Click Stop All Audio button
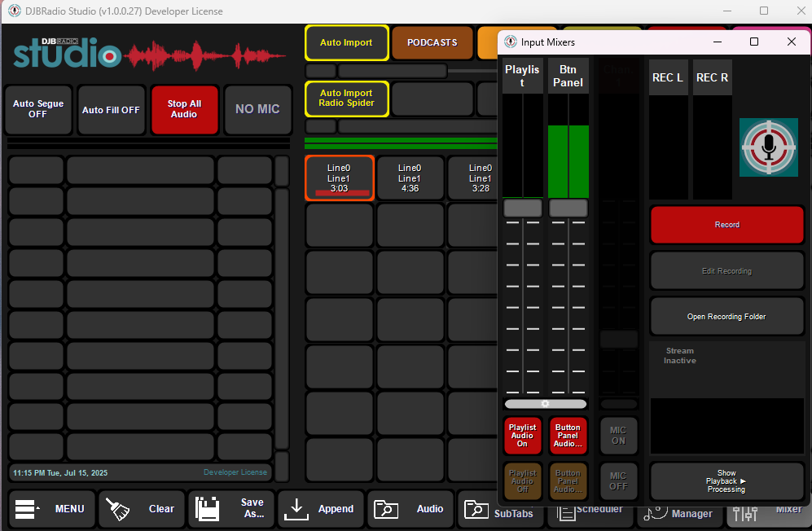The width and height of the screenshot is (812, 531). point(184,109)
